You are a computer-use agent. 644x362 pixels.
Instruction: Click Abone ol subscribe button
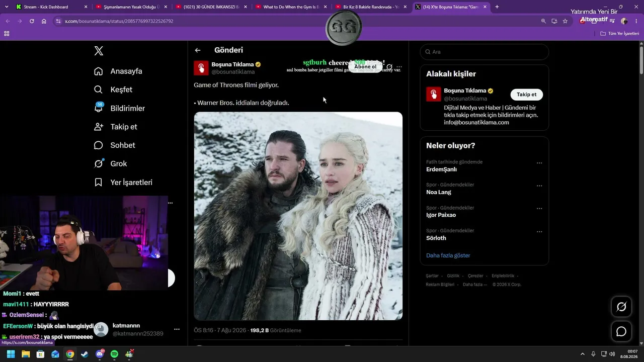click(365, 67)
